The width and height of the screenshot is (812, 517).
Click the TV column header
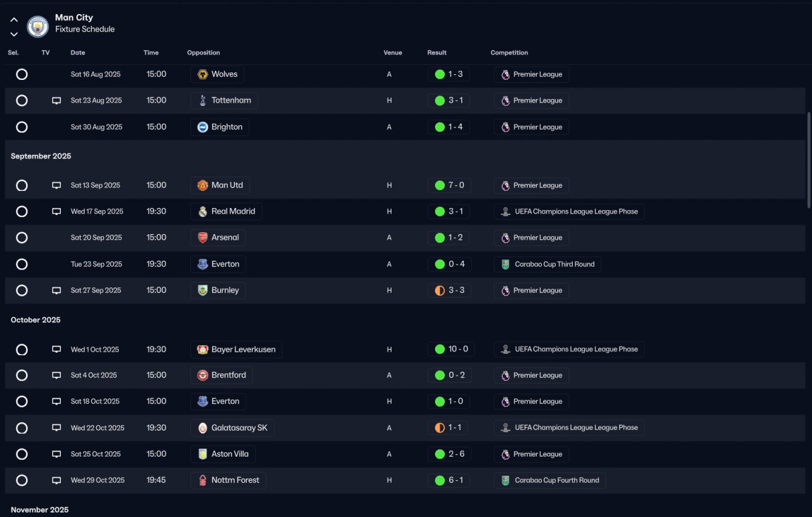46,53
